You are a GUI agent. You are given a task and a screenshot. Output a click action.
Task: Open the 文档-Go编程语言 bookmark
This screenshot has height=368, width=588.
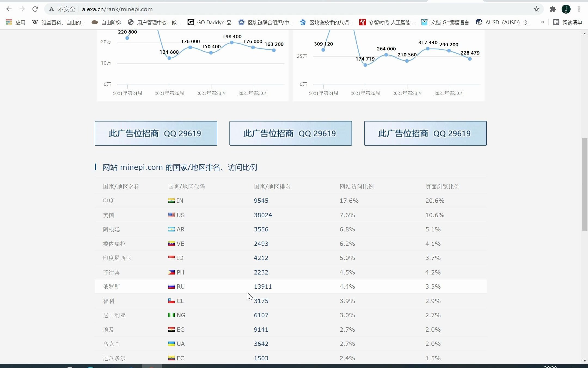(x=445, y=22)
